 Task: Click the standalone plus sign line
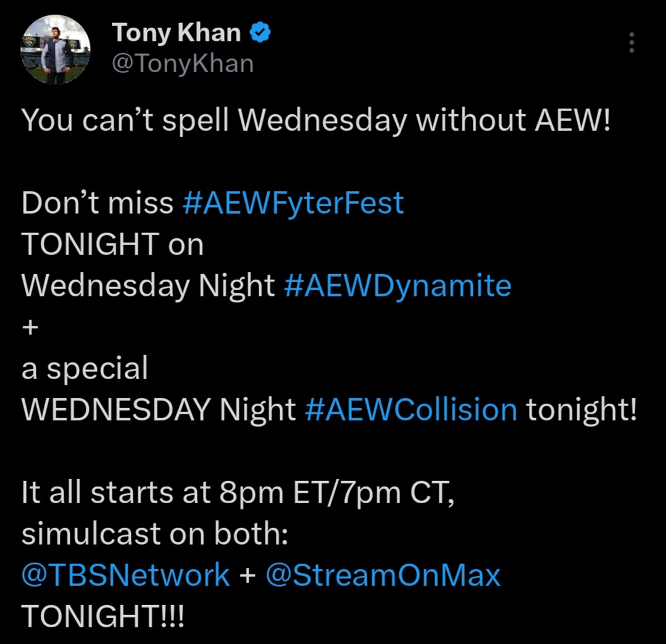(x=30, y=327)
